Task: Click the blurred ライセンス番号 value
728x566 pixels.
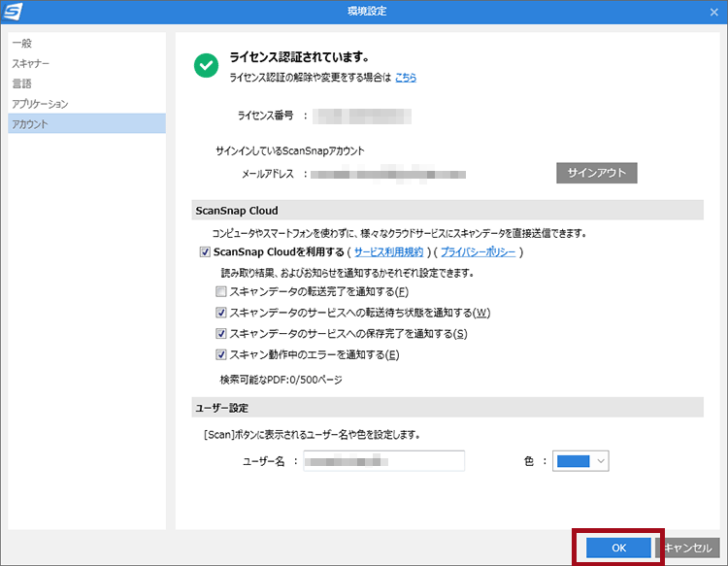Action: (362, 117)
